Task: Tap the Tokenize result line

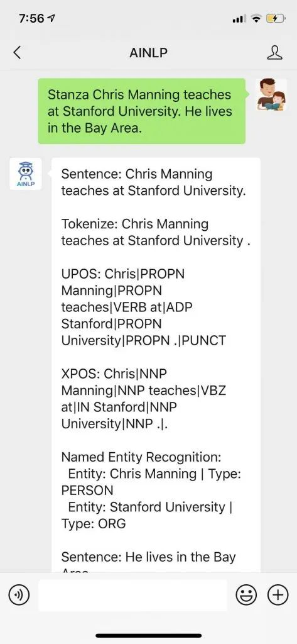Action: click(x=156, y=233)
